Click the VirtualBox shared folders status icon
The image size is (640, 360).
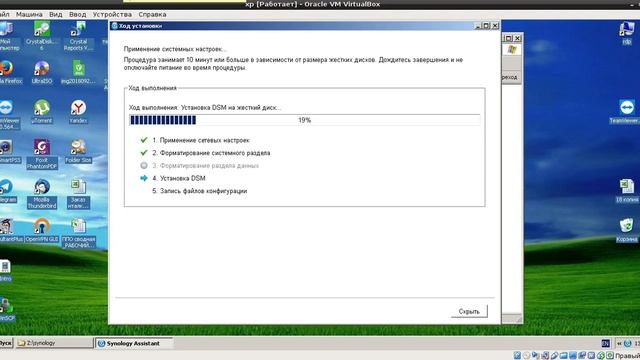pyautogui.click(x=564, y=356)
